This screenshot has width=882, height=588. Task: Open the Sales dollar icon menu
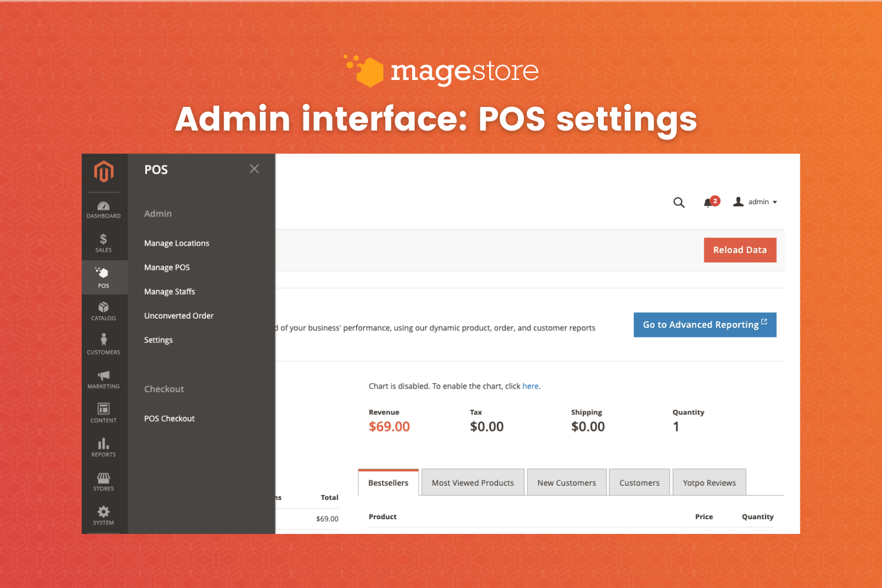pos(103,243)
